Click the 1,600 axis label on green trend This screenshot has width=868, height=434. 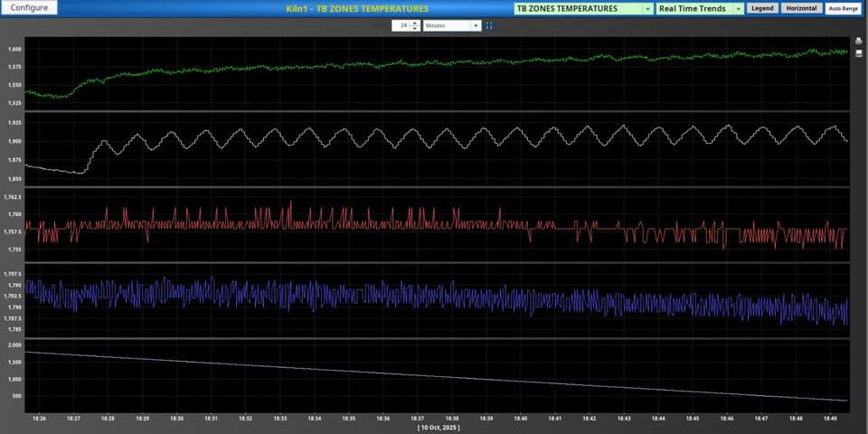[14, 49]
